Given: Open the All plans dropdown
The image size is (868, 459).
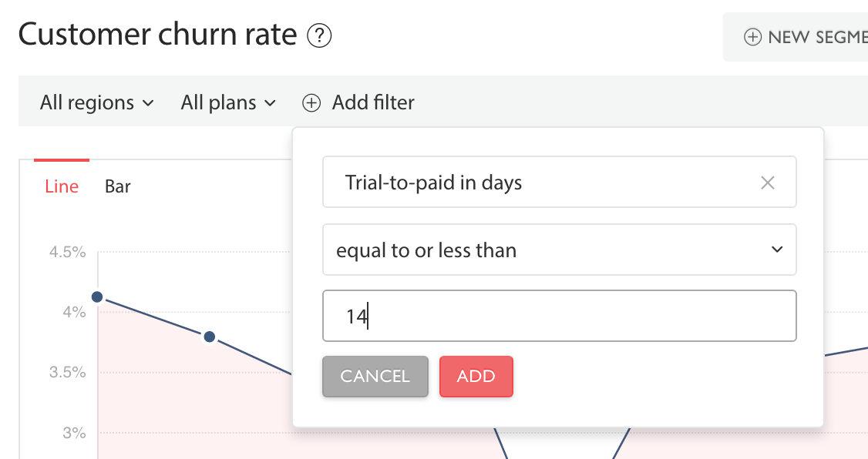Looking at the screenshot, I should click(x=228, y=102).
